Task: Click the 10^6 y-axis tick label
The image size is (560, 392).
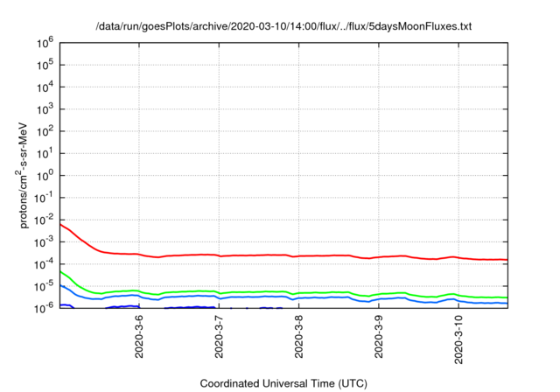Action: click(x=45, y=43)
